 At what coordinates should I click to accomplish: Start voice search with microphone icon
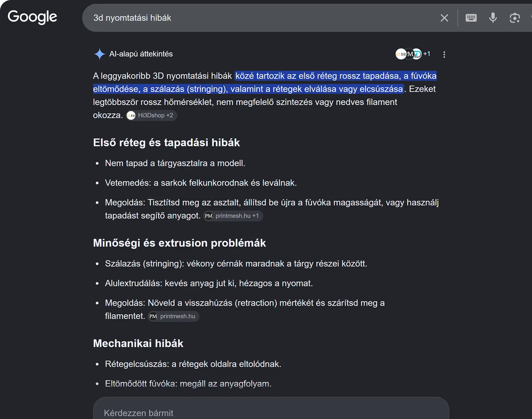tap(493, 18)
